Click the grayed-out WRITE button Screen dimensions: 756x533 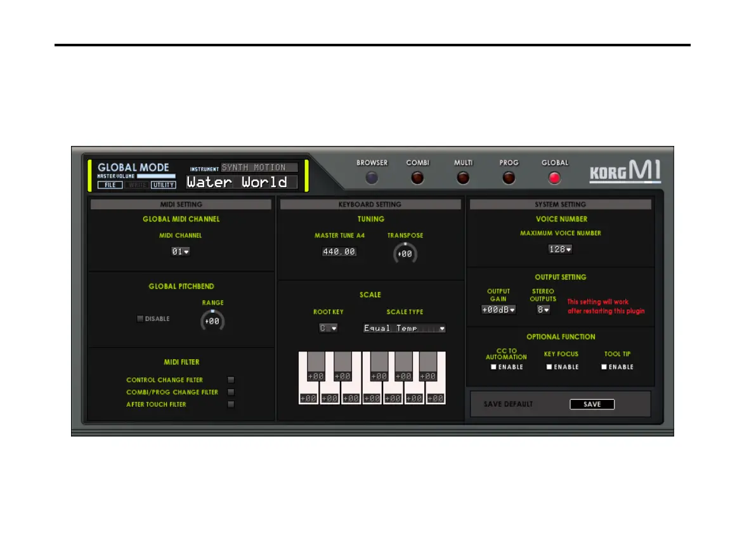click(x=137, y=185)
